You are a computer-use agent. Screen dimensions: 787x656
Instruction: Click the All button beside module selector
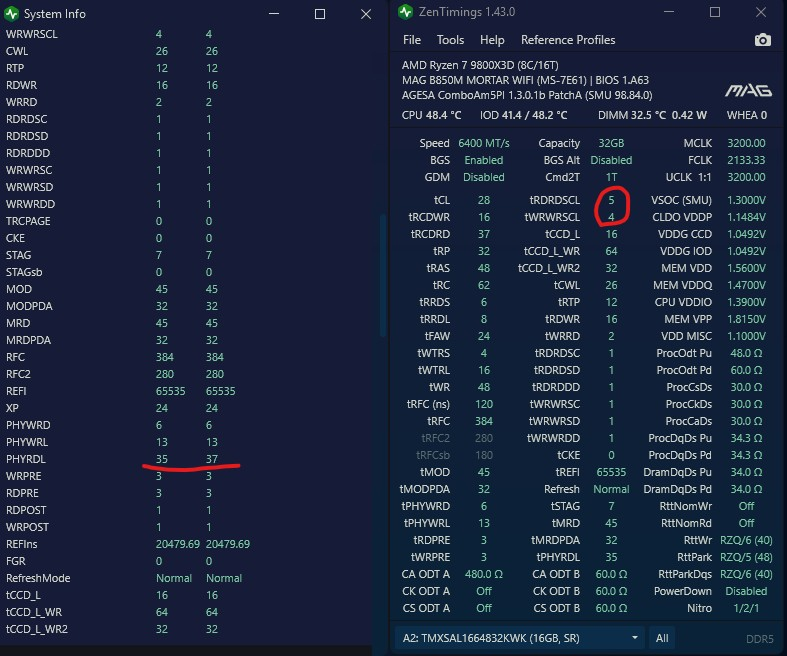point(662,638)
